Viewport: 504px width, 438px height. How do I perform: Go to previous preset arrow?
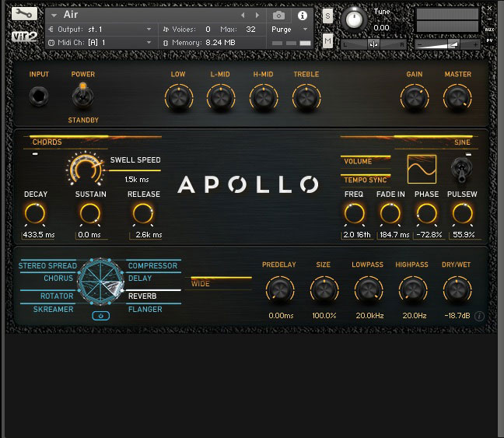(x=243, y=15)
